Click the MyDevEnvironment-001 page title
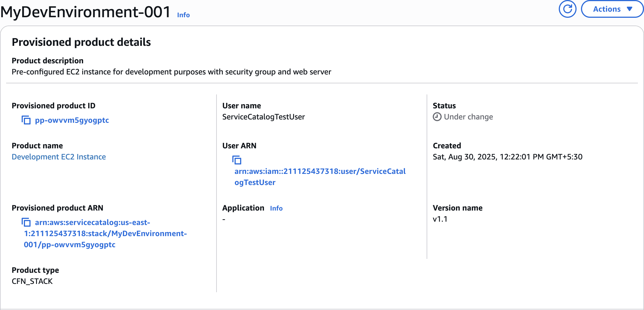Screen dimensions: 644x310 85,12
